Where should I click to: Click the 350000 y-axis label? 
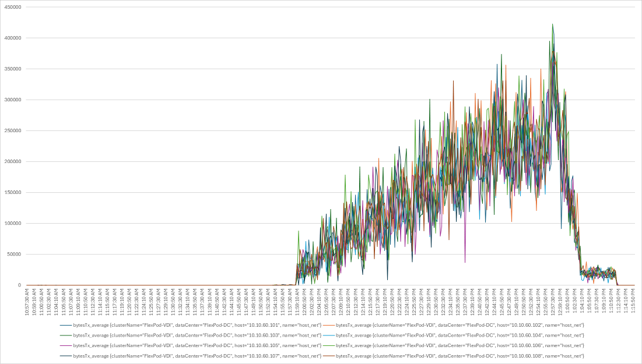pyautogui.click(x=12, y=69)
